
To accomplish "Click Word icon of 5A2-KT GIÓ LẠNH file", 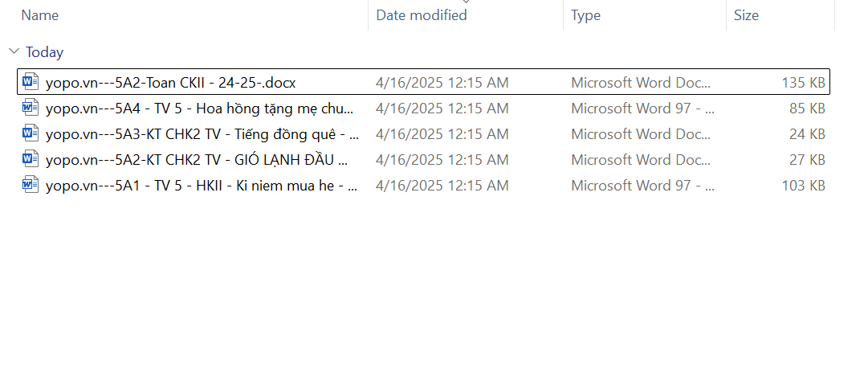I will tap(31, 159).
